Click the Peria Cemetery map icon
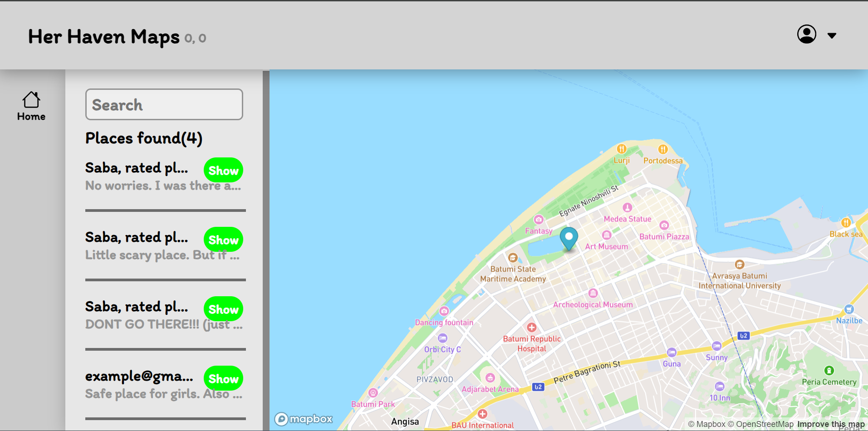 (829, 371)
